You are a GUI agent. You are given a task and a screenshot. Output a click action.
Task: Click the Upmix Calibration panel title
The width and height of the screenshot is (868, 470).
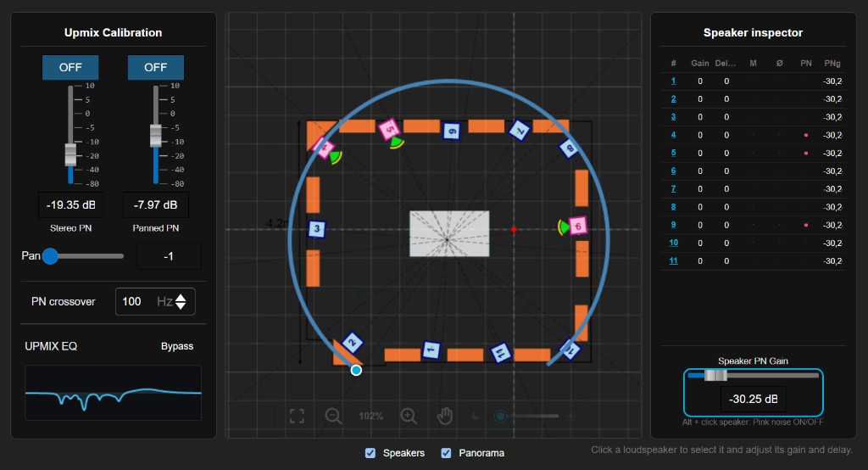[113, 33]
